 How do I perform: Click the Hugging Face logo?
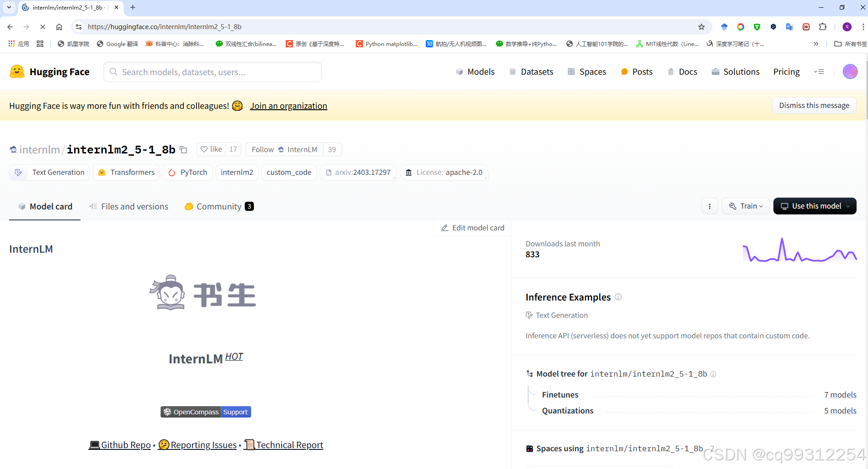pos(49,72)
